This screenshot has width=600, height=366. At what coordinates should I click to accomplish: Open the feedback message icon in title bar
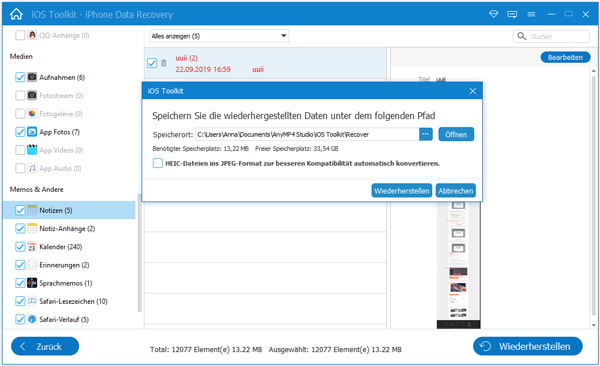[x=512, y=14]
